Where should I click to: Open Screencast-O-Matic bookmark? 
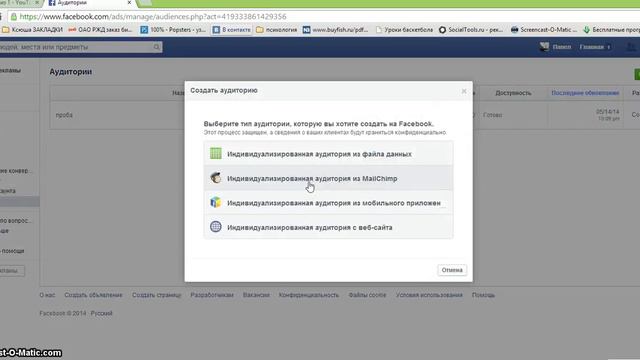544,30
